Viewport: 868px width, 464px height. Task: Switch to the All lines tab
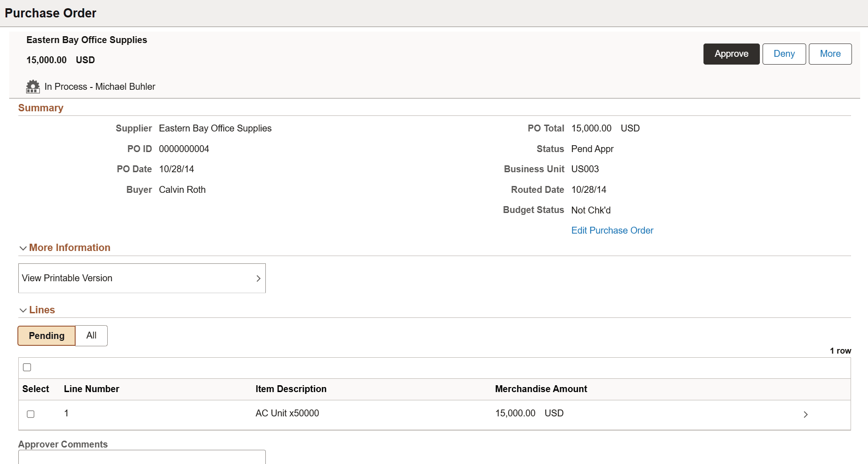91,335
